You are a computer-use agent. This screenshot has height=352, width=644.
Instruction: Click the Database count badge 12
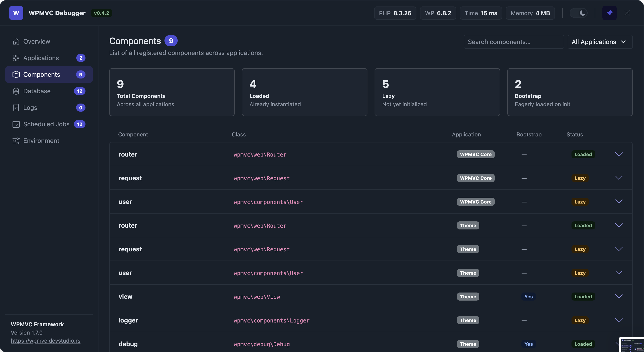click(x=80, y=91)
